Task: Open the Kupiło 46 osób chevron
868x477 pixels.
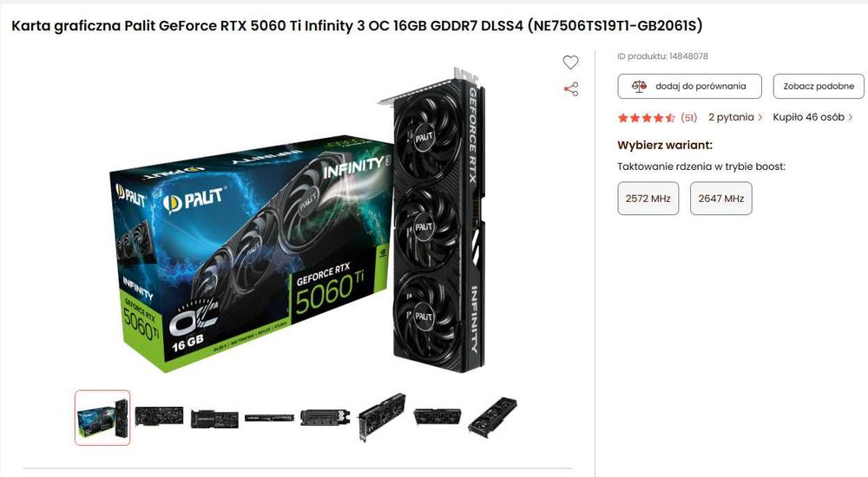Action: [851, 117]
